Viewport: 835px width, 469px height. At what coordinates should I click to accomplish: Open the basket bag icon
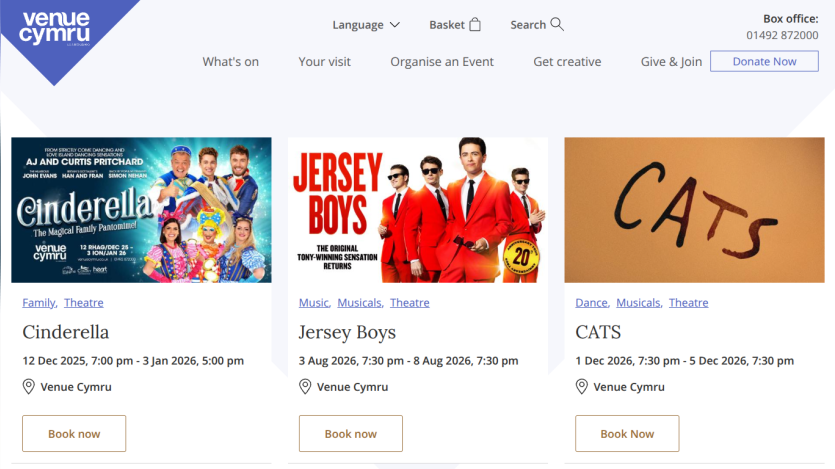475,24
